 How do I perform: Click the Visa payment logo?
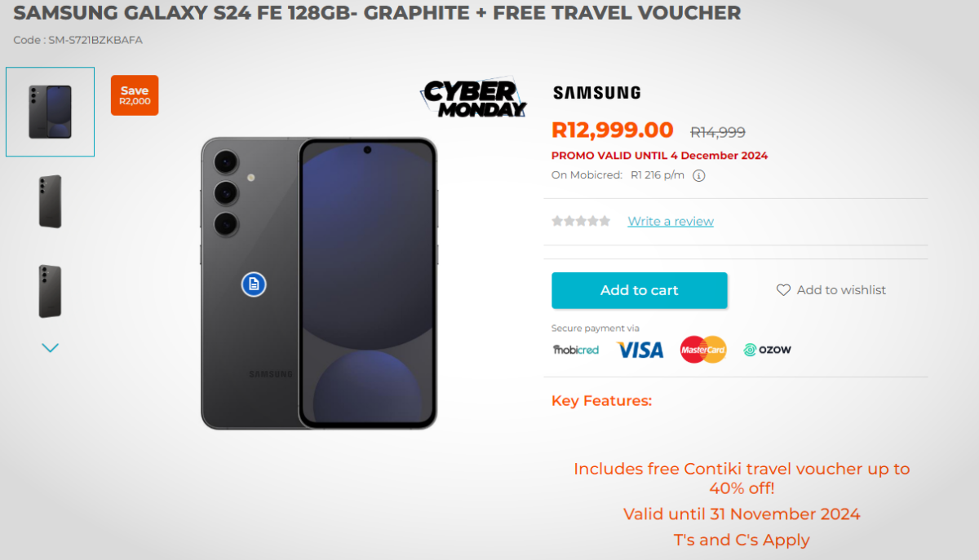point(640,350)
